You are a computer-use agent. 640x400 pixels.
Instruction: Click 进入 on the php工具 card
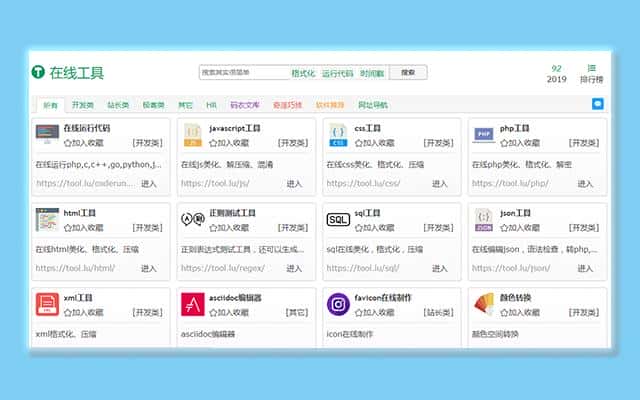(585, 184)
